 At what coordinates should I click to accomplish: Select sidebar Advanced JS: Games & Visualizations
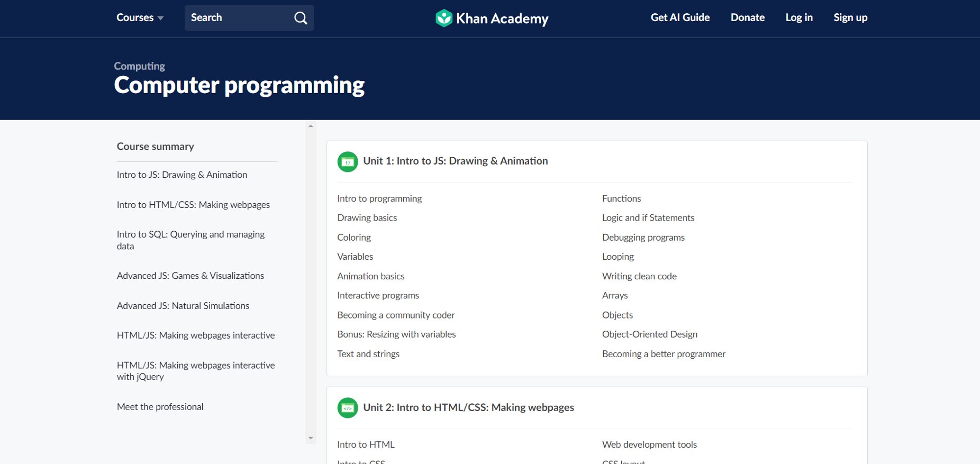tap(190, 276)
